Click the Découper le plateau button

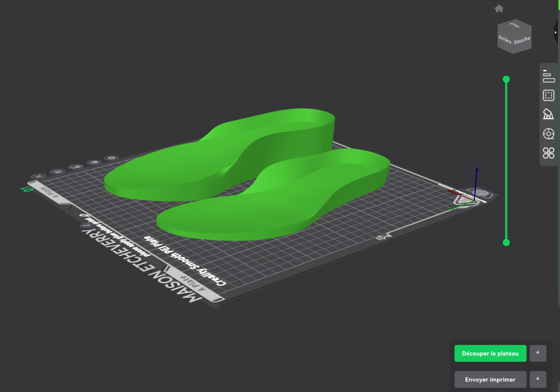pyautogui.click(x=490, y=353)
